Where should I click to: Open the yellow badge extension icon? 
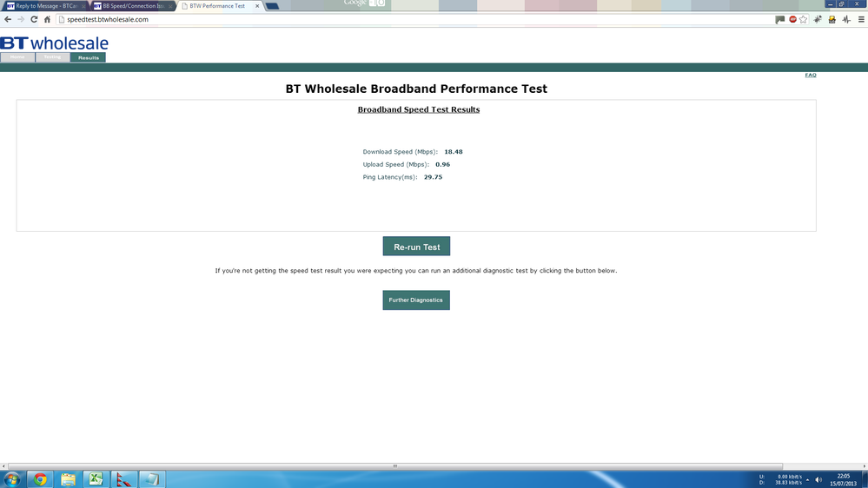coord(832,19)
